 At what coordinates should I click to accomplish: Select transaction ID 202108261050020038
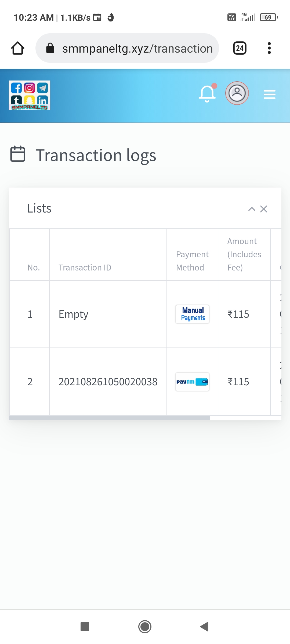point(108,382)
